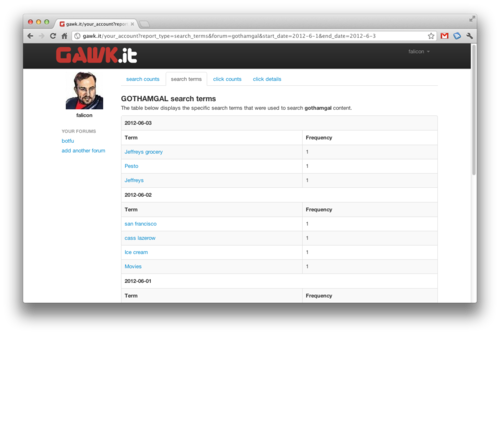Click the browser back arrow
Viewport: 500px width, 443px height.
[30, 36]
